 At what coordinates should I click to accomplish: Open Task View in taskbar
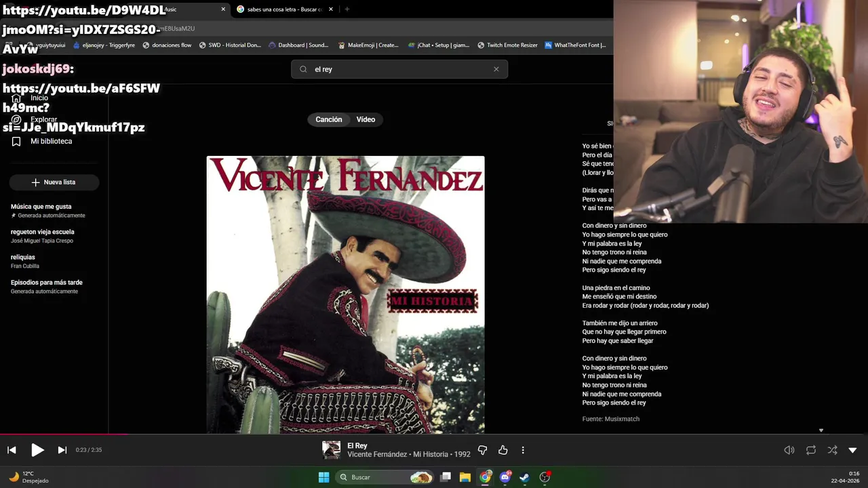(446, 477)
